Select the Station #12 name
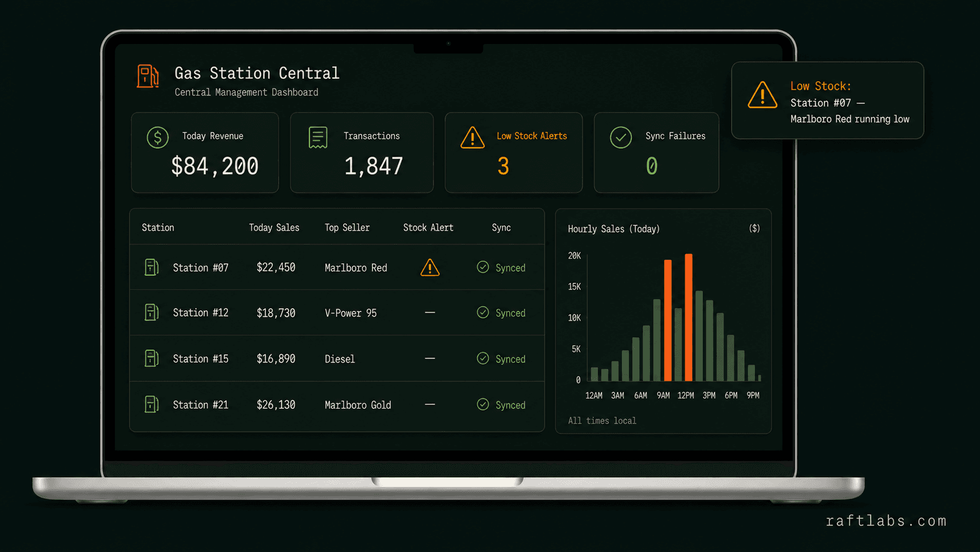The height and width of the screenshot is (552, 980). 200,313
